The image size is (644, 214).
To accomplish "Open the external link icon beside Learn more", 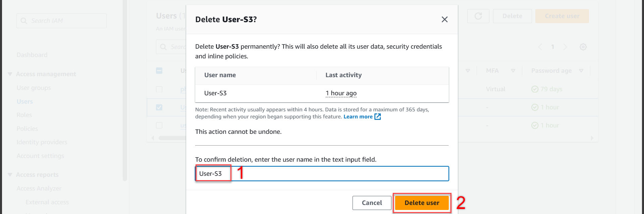I will click(378, 117).
